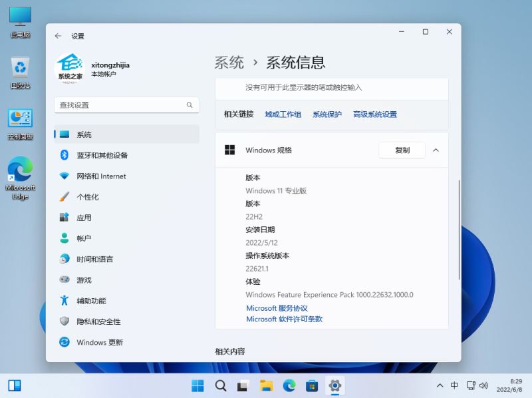This screenshot has height=398, width=532.
Task: Open the network tray icon
Action: [x=471, y=385]
